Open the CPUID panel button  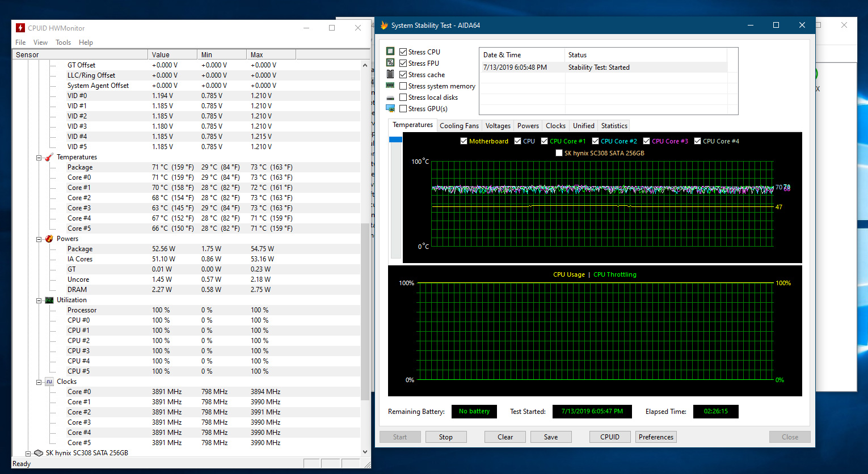coord(610,437)
